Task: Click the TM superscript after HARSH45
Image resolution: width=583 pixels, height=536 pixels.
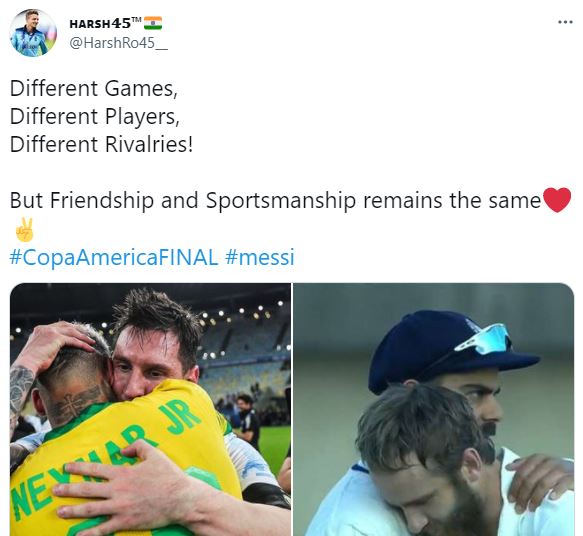Action: tap(136, 19)
